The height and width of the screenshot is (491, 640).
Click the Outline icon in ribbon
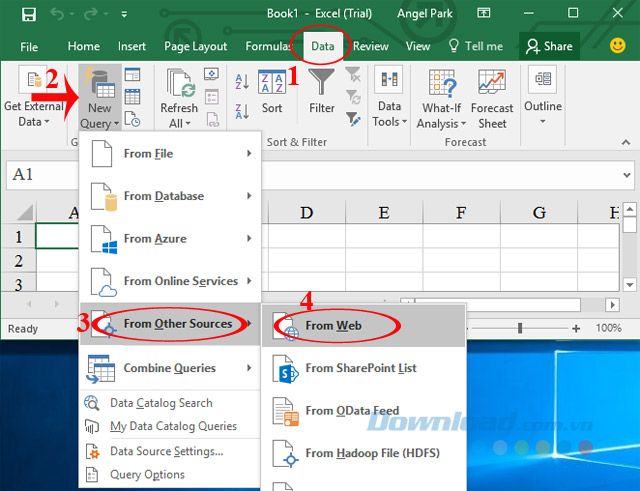[542, 90]
